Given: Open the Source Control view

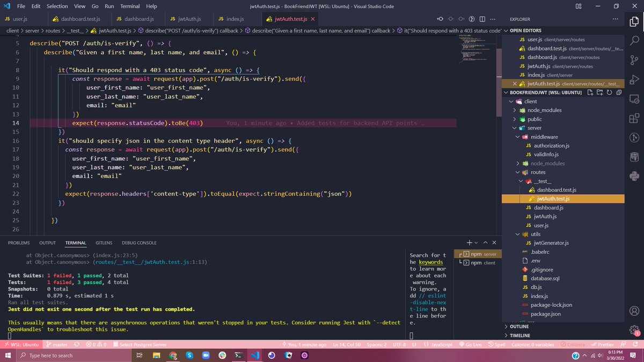Looking at the screenshot, I should (634, 60).
